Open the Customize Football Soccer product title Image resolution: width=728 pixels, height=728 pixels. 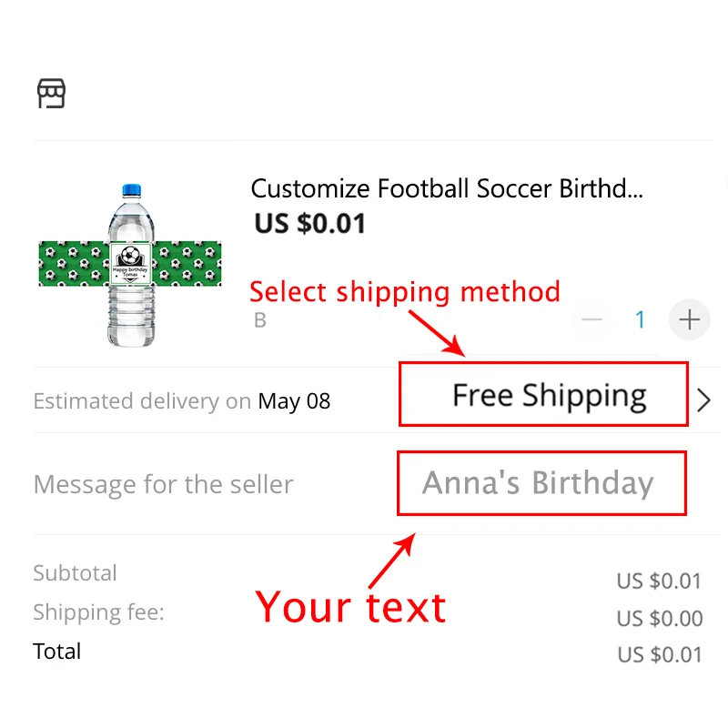point(447,189)
